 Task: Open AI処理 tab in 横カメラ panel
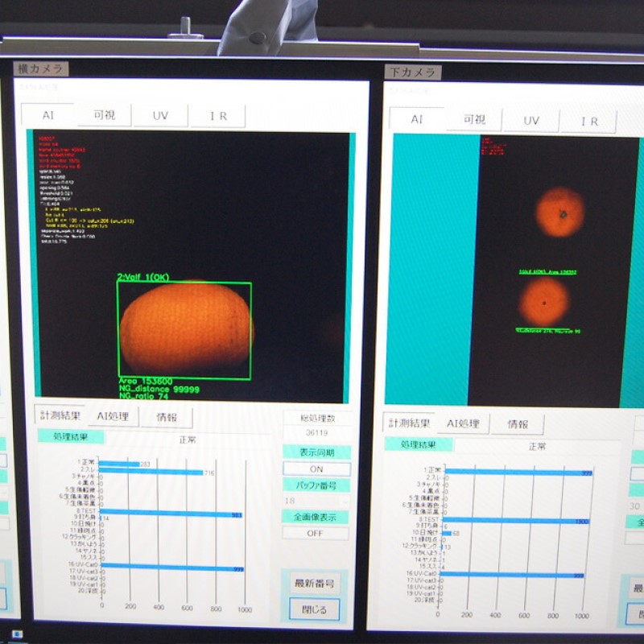click(113, 416)
